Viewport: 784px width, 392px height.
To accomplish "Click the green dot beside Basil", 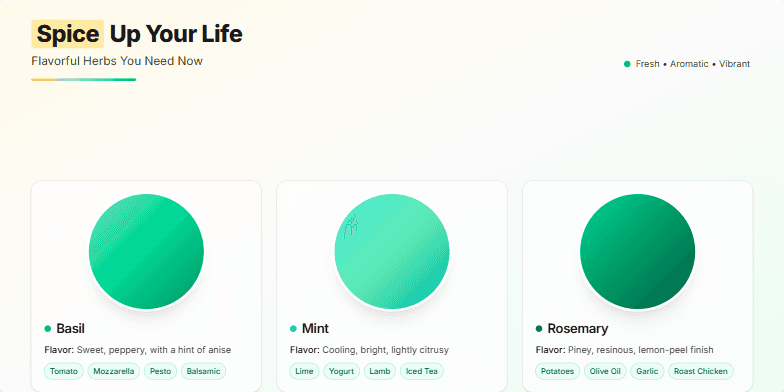I will coord(48,328).
